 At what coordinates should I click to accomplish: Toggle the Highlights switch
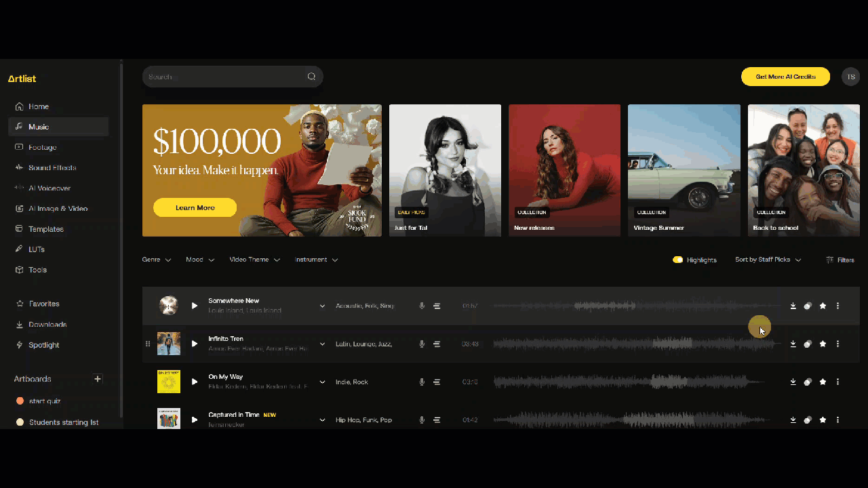677,260
